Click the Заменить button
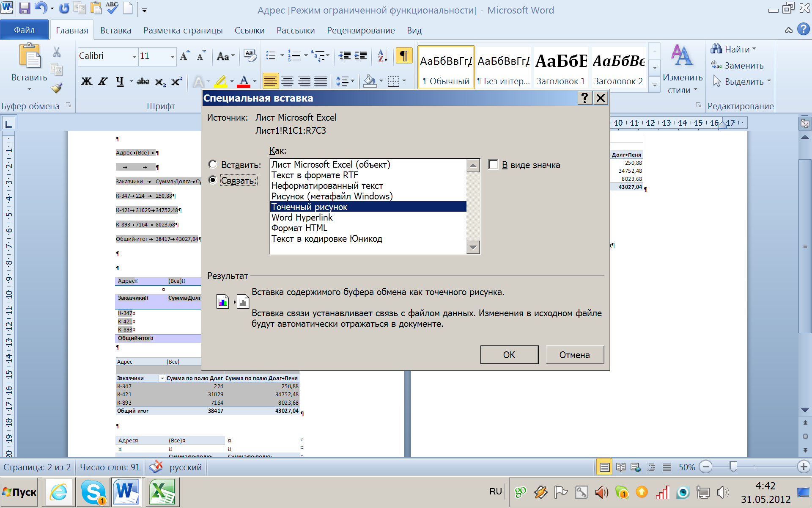The width and height of the screenshot is (812, 508). tap(737, 65)
